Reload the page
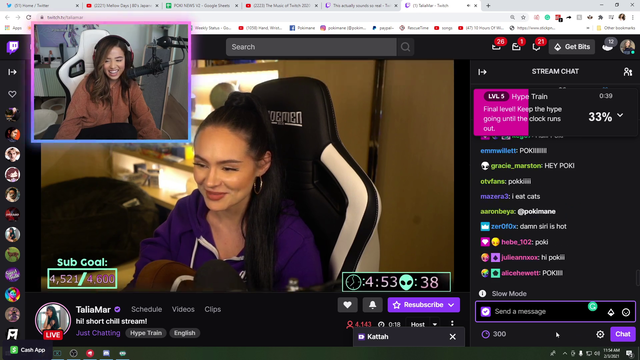 [x=29, y=18]
